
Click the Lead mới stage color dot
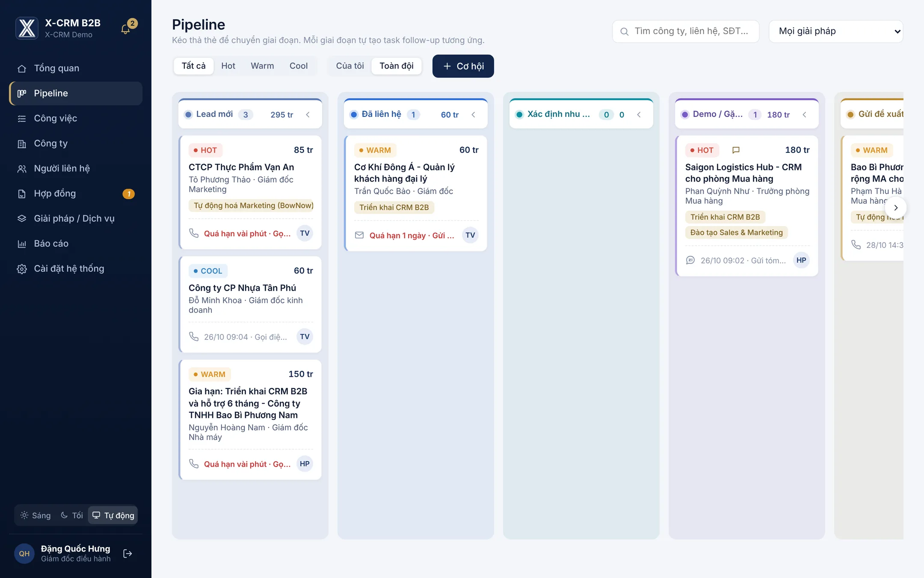(188, 115)
